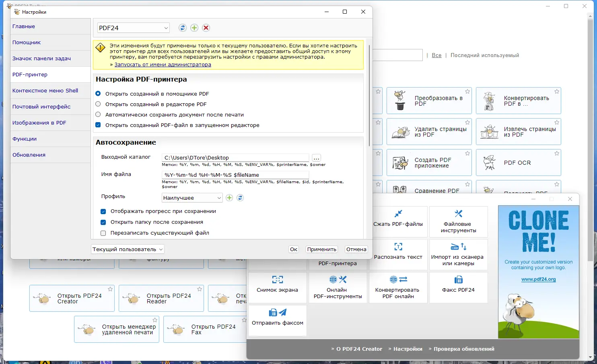The width and height of the screenshot is (597, 364).
Task: Click the Все filter link in toolbox
Action: pyautogui.click(x=436, y=55)
